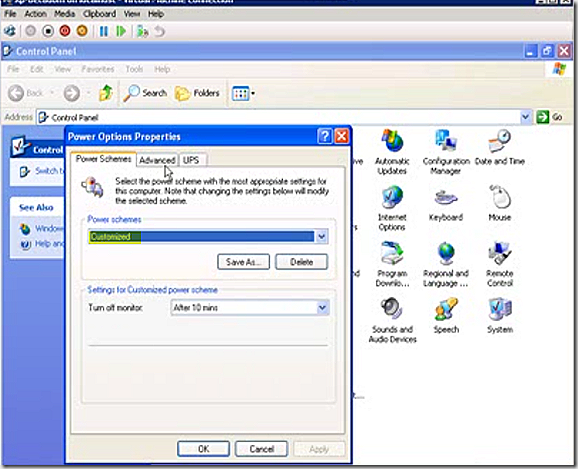Open Control Panel Edit menu
The image size is (578, 469).
click(x=36, y=69)
